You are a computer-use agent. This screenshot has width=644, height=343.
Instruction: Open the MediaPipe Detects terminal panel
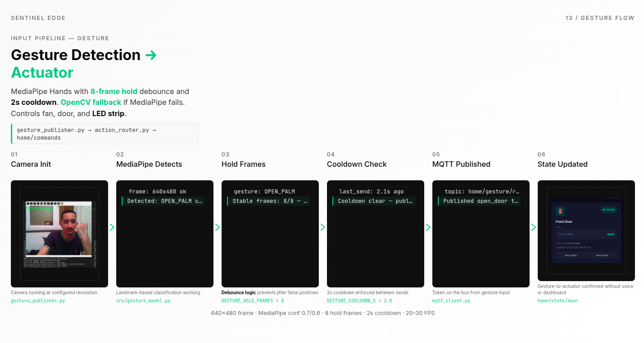(165, 234)
